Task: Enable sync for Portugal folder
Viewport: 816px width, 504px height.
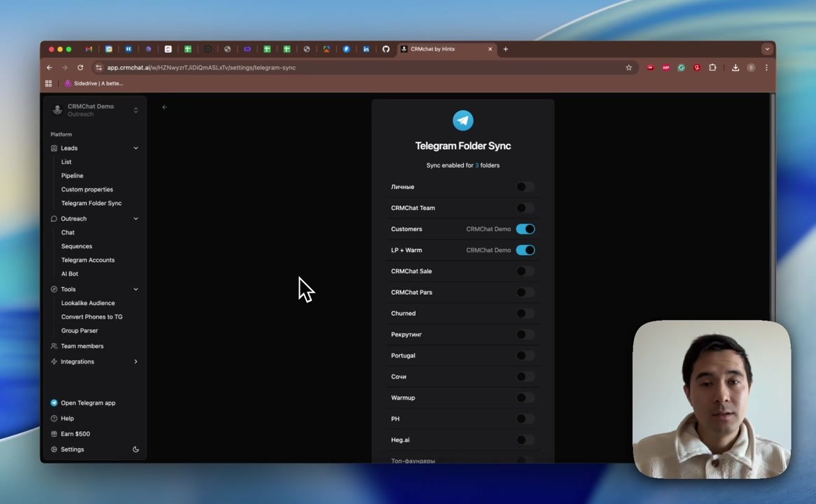Action: pos(525,356)
